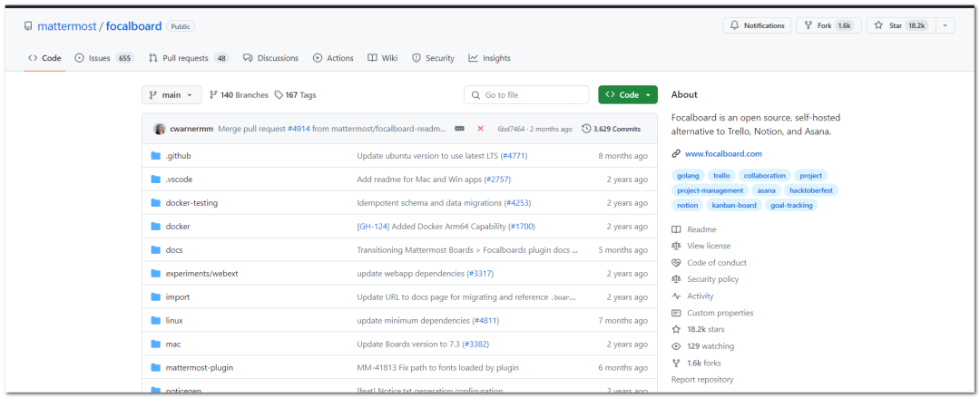Open pull request #4914 link
This screenshot has width=980, height=398.
(299, 129)
